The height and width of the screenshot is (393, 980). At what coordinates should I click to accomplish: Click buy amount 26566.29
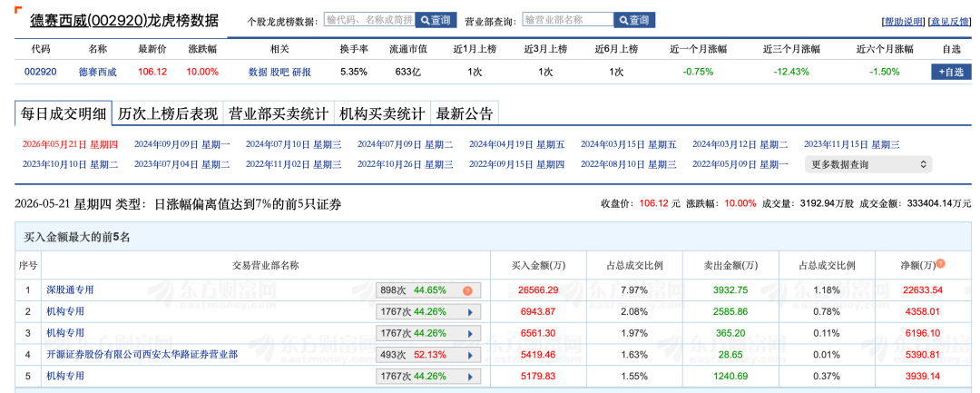click(537, 290)
